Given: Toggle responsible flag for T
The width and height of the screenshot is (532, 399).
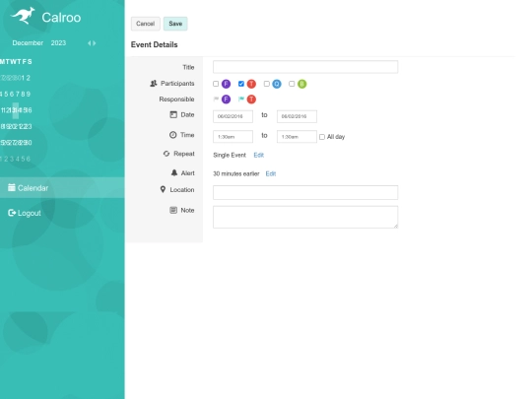Looking at the screenshot, I should [x=241, y=100].
